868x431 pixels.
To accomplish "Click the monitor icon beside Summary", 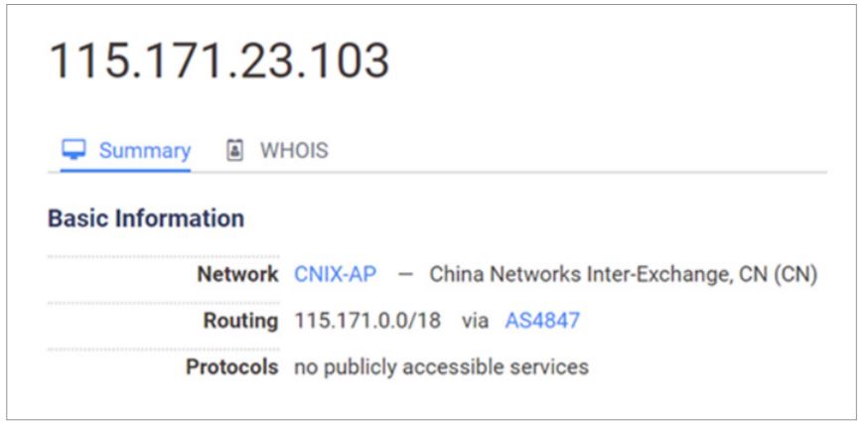I will 73,150.
